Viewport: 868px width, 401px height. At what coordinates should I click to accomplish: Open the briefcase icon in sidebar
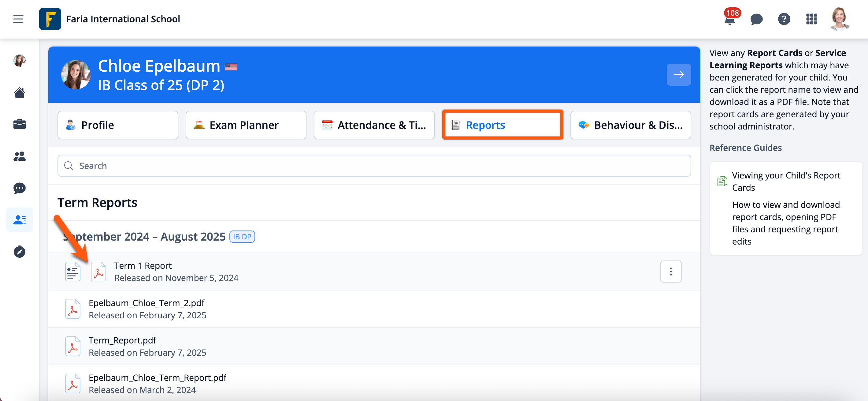point(20,124)
